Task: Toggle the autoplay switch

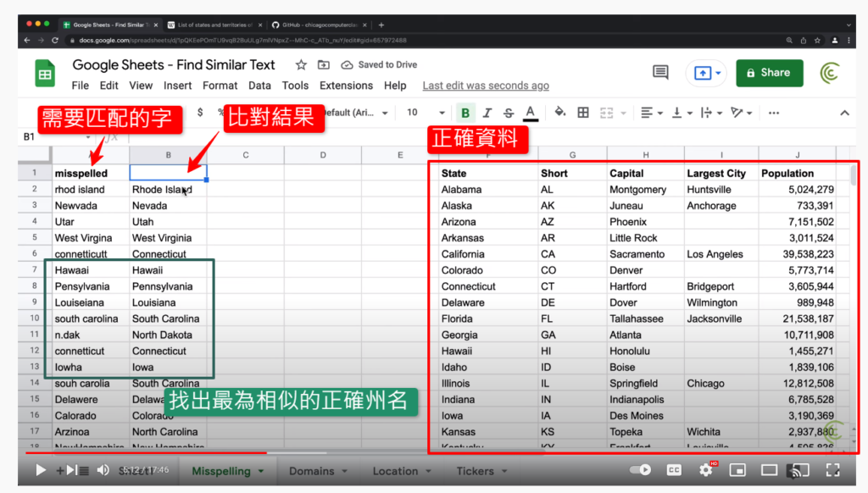Action: point(641,470)
